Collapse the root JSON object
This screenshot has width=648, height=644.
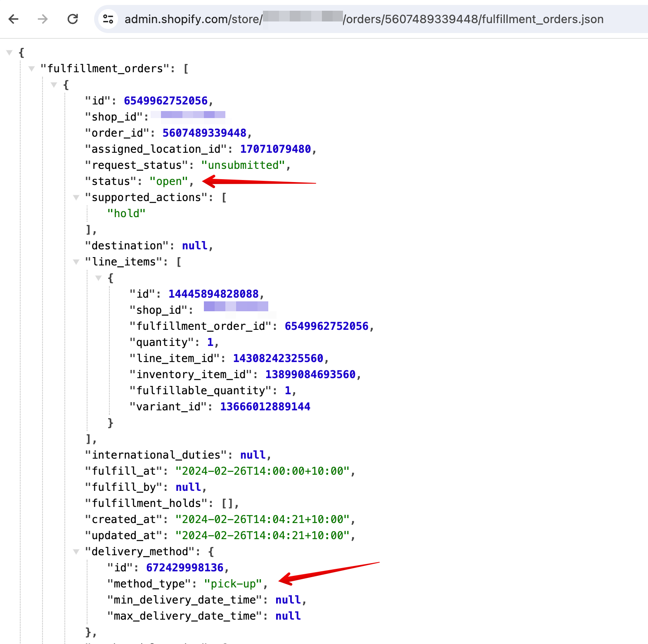[9, 52]
